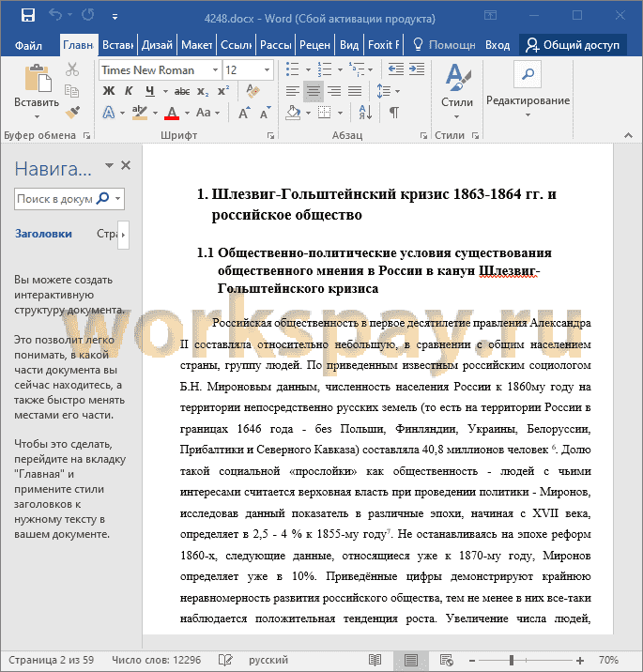
Task: Click the Вставить paste icon
Action: click(x=38, y=79)
